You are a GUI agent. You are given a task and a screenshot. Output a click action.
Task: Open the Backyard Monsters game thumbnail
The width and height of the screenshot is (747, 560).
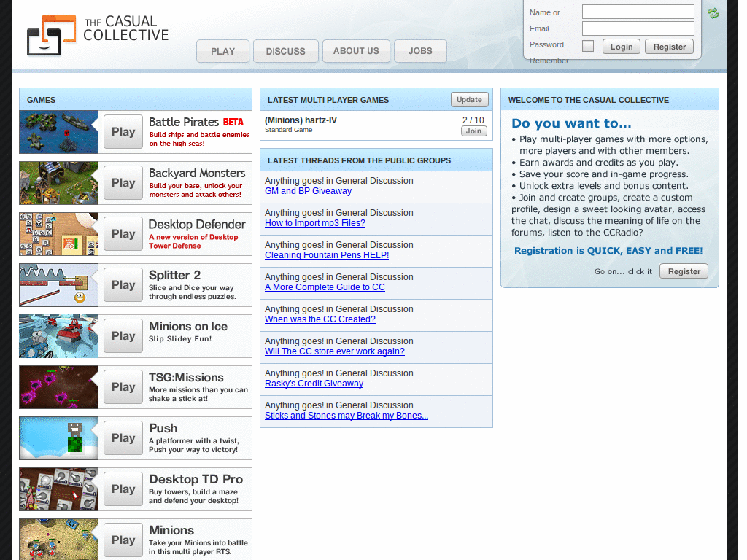[58, 183]
